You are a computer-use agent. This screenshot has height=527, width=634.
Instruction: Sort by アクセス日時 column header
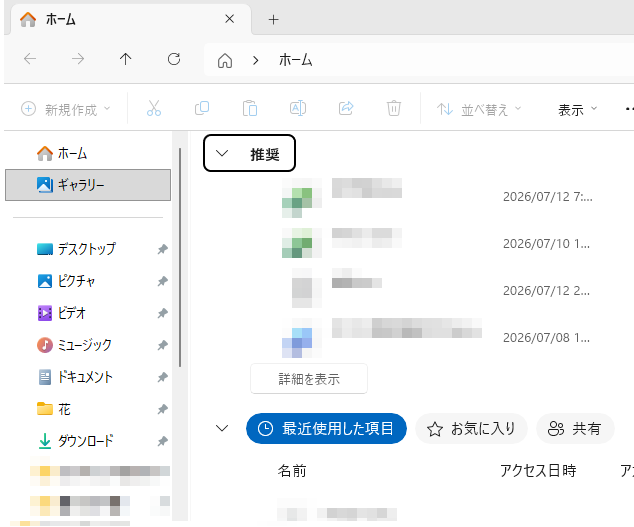pos(538,471)
